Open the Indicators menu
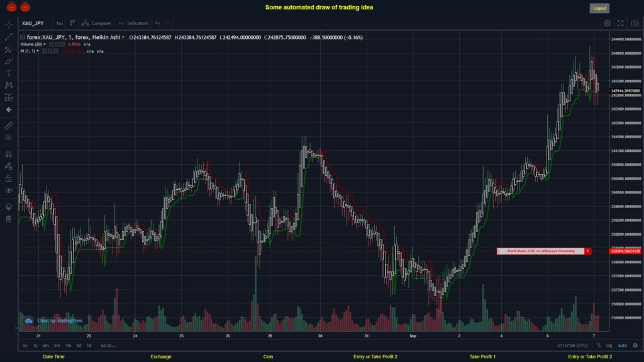The height and width of the screenshot is (362, 644). click(x=133, y=23)
